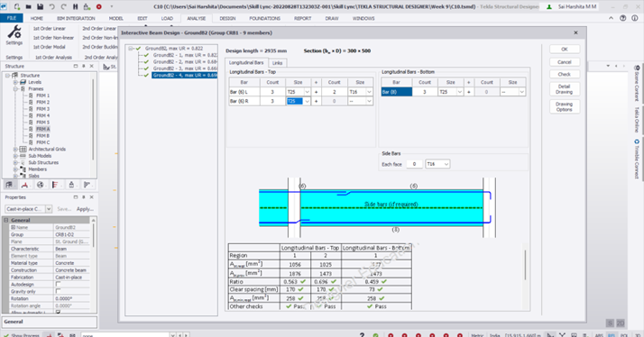The image size is (644, 337).
Task: Collapse the General properties section
Action: coord(6,220)
